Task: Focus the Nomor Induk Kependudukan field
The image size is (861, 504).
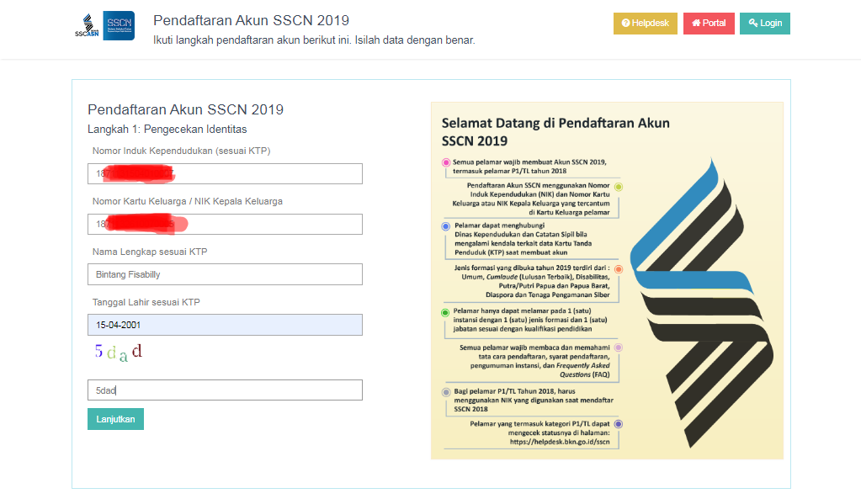Action: point(225,173)
